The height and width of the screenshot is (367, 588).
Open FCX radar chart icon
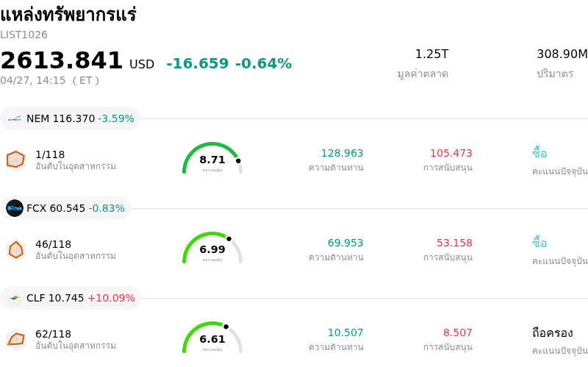15,249
